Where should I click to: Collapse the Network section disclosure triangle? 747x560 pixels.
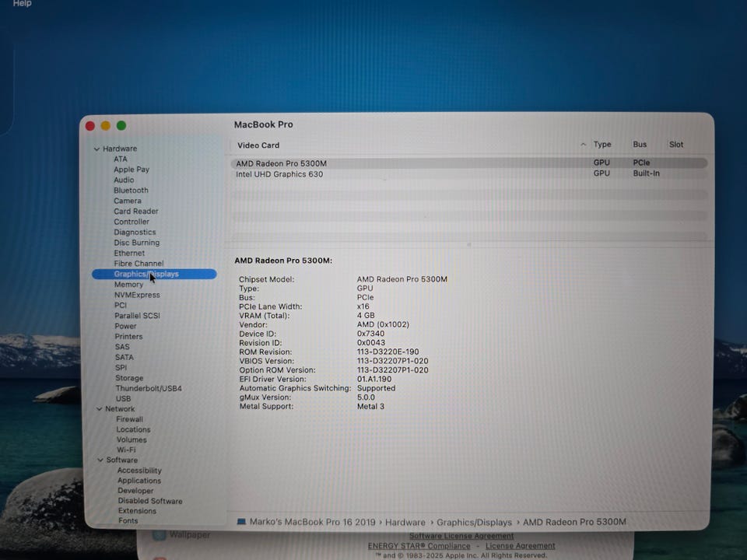click(x=99, y=409)
